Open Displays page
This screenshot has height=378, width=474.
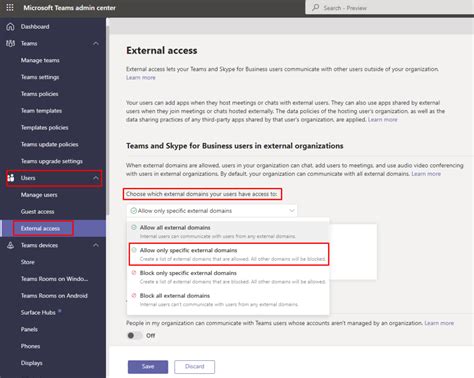[32, 363]
